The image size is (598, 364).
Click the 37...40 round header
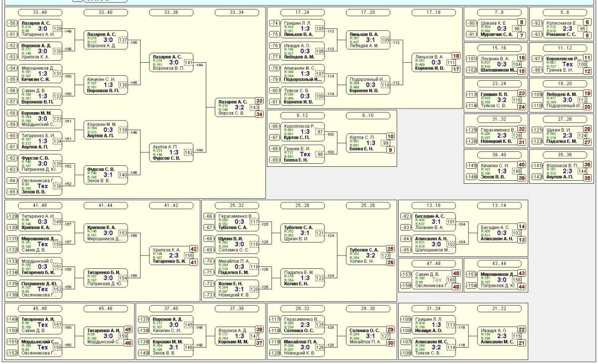[x=171, y=309]
